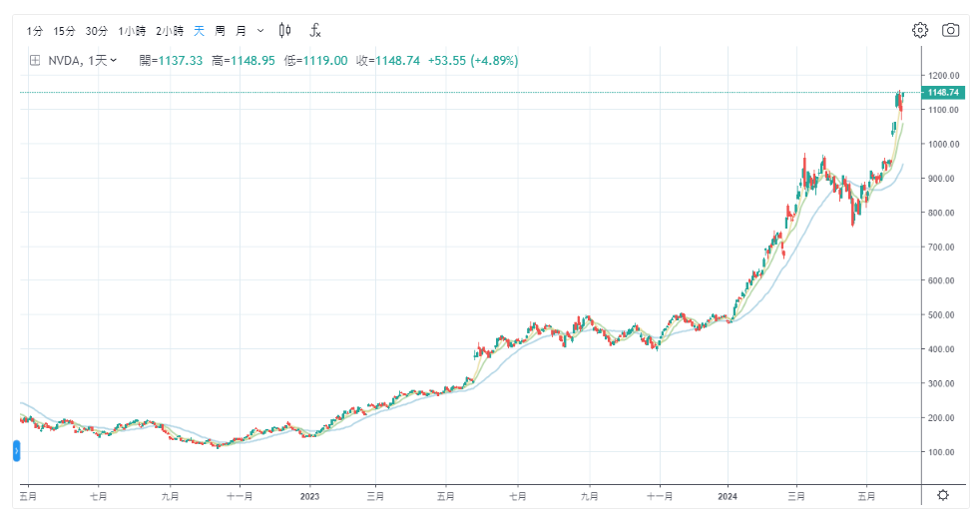Switch to the 1分 interval
This screenshot has height=518, width=980.
(35, 30)
